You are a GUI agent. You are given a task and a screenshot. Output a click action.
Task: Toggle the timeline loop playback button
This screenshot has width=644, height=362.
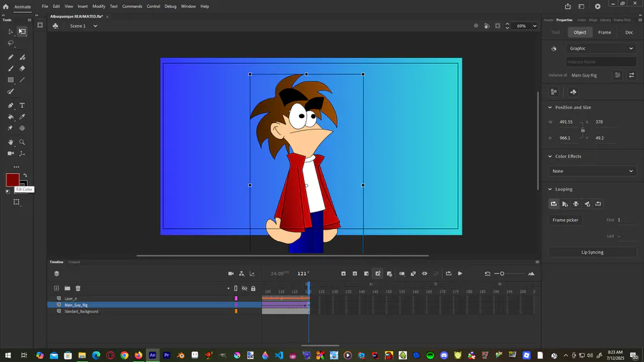click(449, 274)
